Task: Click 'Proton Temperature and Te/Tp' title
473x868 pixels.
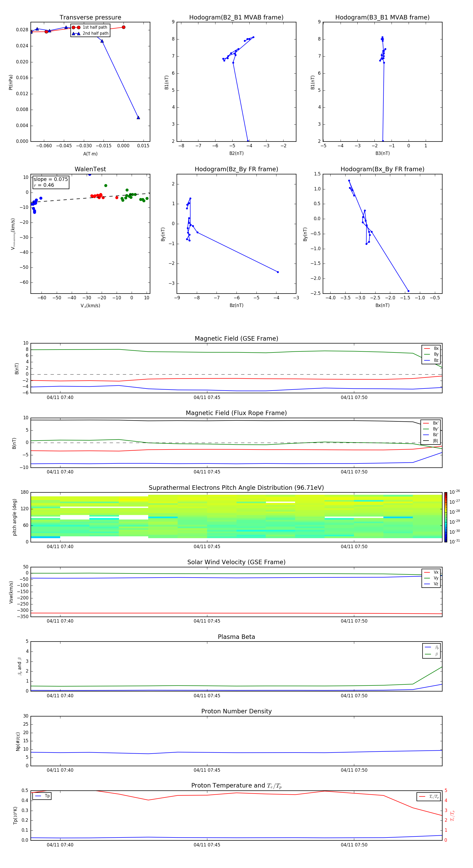Action: tap(236, 785)
